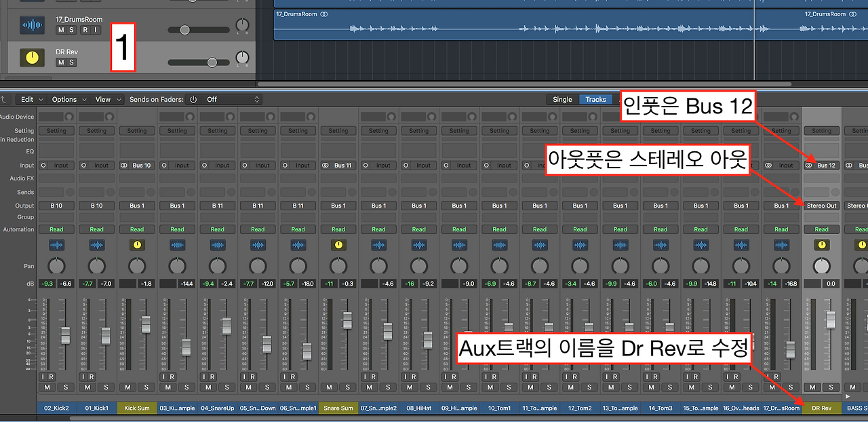Mute the 17_DrumsRoom track in track header
Image resolution: width=868 pixels, height=422 pixels.
coord(61,30)
